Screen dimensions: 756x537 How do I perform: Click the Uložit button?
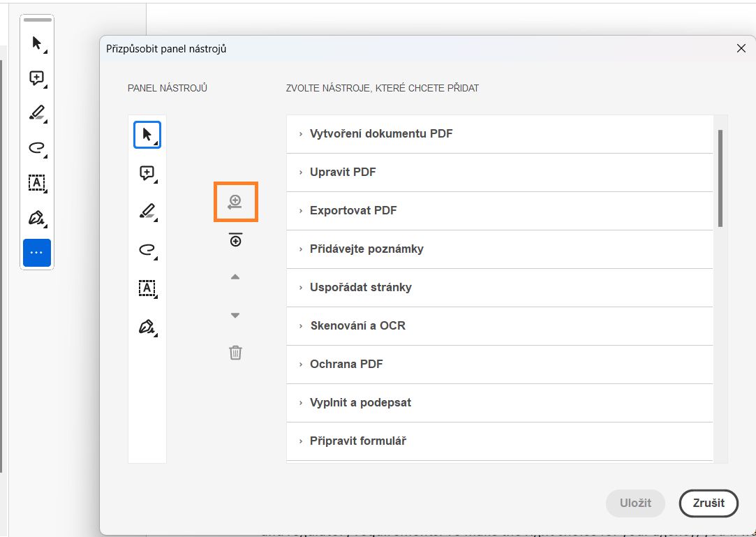pos(635,503)
